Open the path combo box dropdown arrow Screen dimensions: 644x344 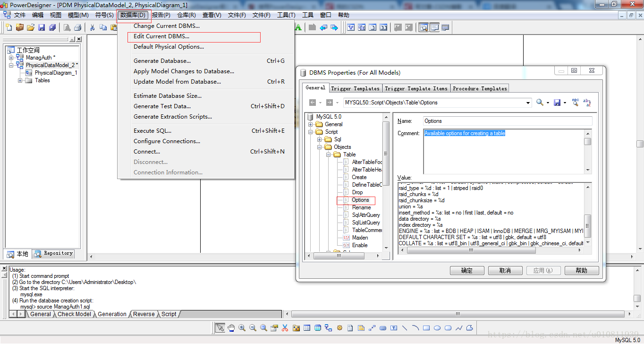click(x=528, y=103)
